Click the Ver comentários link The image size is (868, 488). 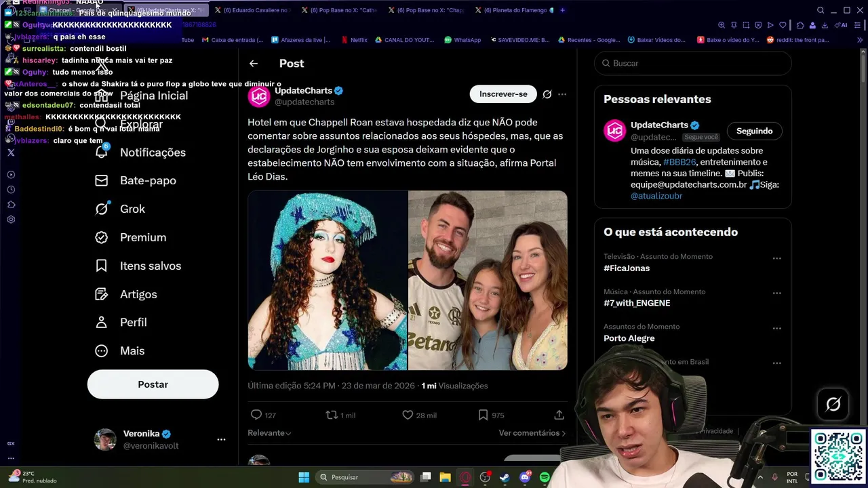pos(532,433)
